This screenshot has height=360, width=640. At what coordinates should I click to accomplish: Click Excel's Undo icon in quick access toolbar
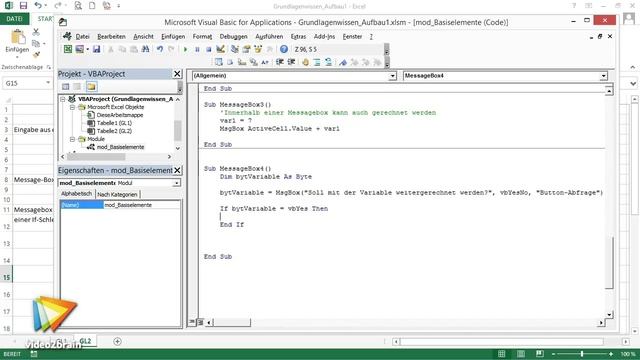(38, 6)
